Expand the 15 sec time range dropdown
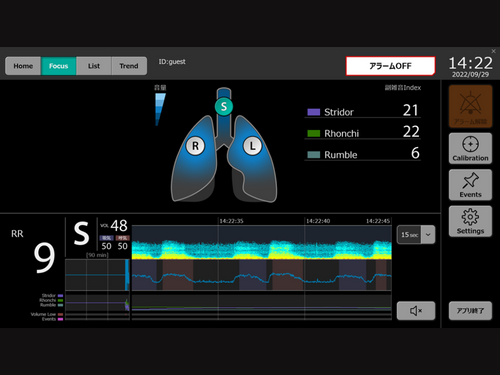This screenshot has height=375, width=500. [428, 235]
